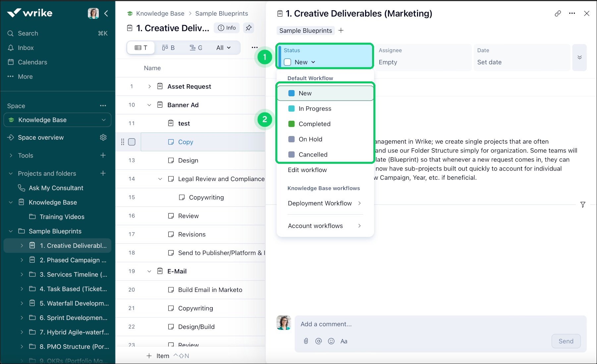Image resolution: width=597 pixels, height=364 pixels.
Task: Pin the Creative Deliverables item
Action: tap(249, 28)
